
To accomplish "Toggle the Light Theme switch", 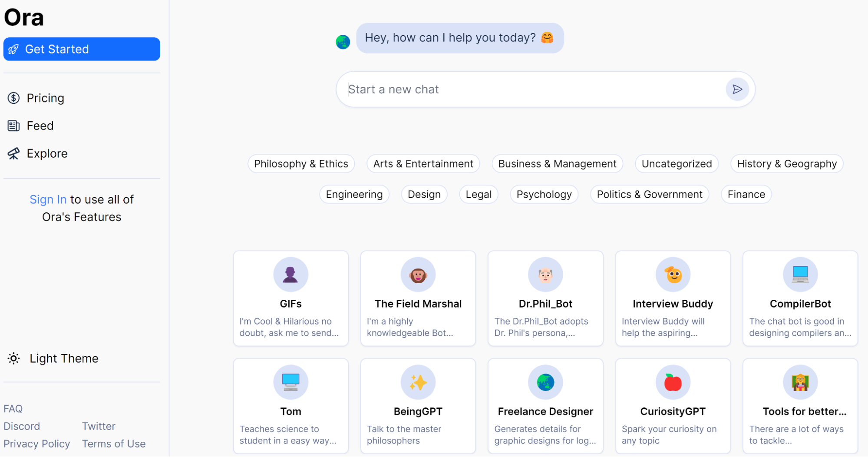I will pos(53,358).
